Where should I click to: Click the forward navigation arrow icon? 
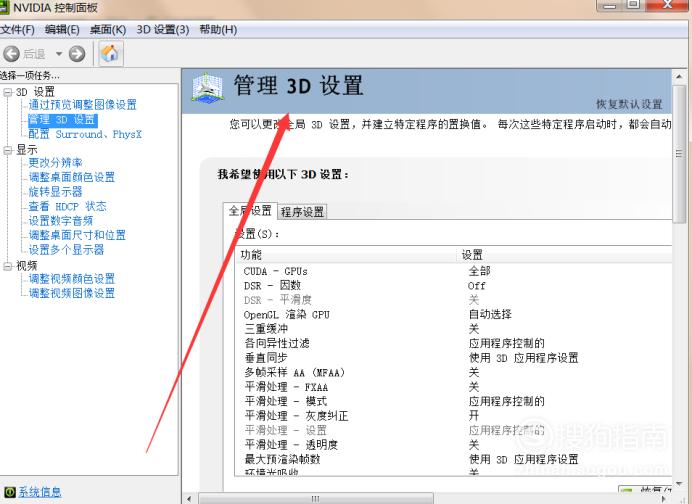77,54
